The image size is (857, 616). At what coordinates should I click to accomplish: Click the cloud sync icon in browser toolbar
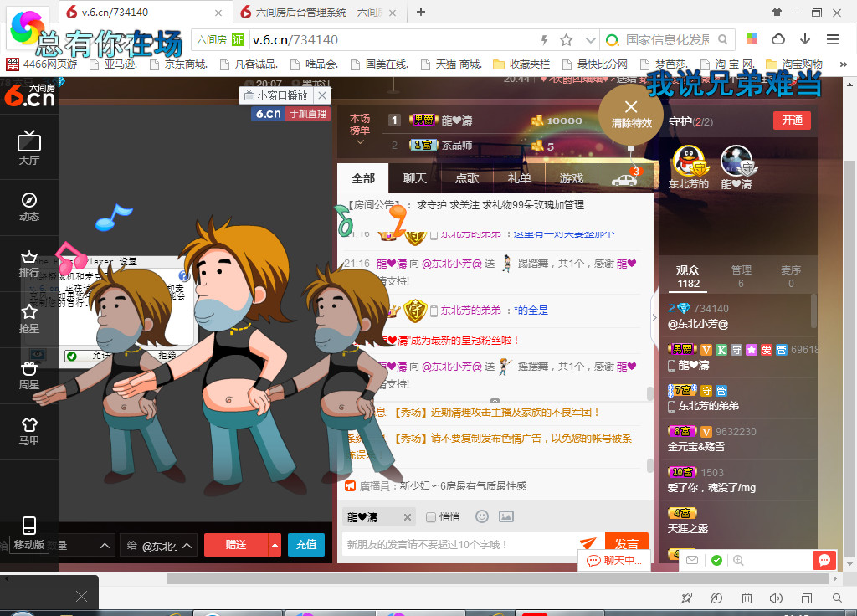pyautogui.click(x=777, y=38)
